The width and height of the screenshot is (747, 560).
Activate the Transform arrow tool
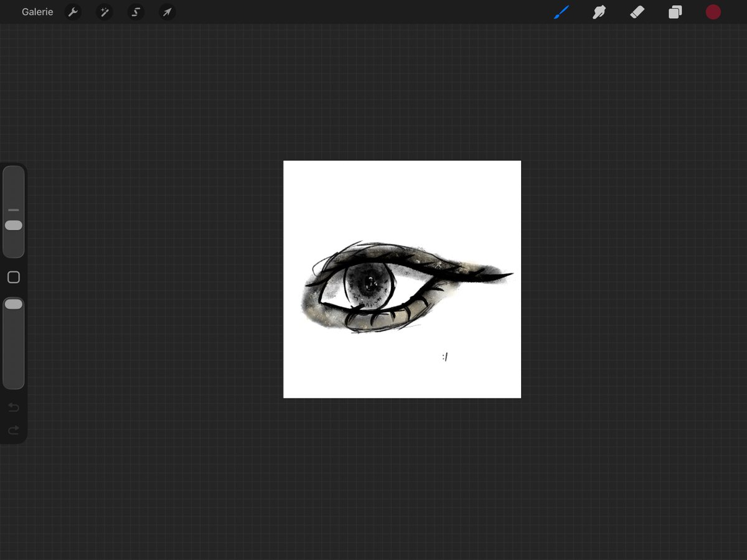(x=167, y=12)
